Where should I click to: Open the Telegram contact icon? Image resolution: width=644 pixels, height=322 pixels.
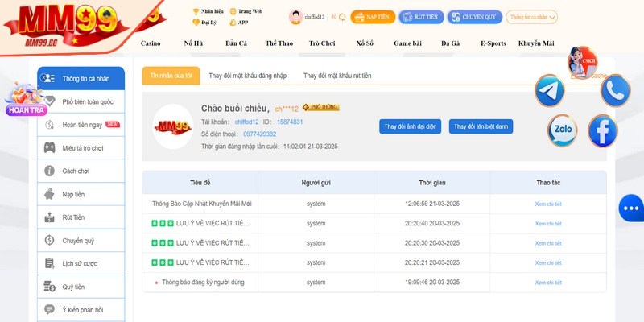tap(550, 90)
